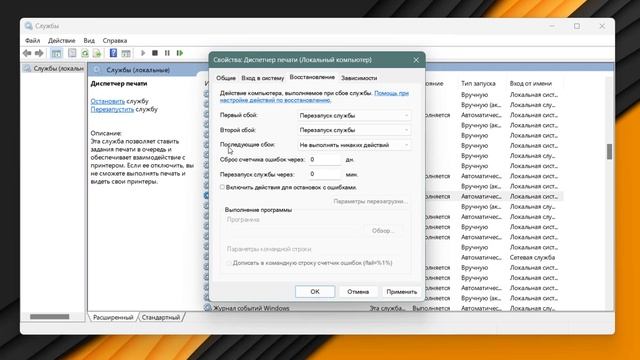This screenshot has width=640, height=360.
Task: Open the Properties toolbar icon
Action: tap(72, 53)
